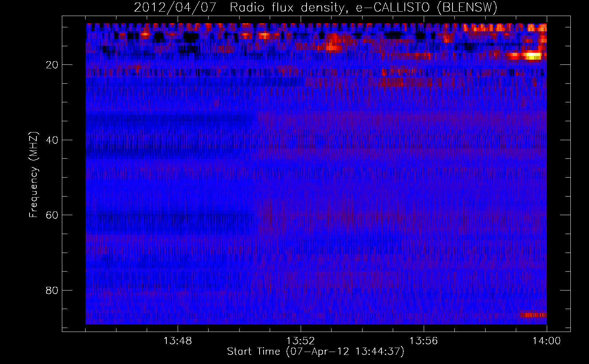Click the '60' frequency axis label
This screenshot has width=589, height=364.
(52, 215)
